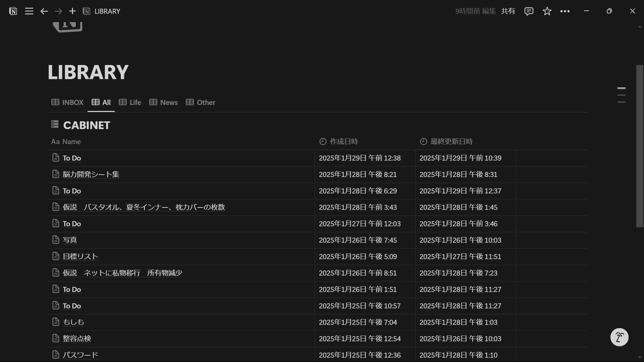Click page icon of パスワード row
The height and width of the screenshot is (362, 644).
click(56, 354)
